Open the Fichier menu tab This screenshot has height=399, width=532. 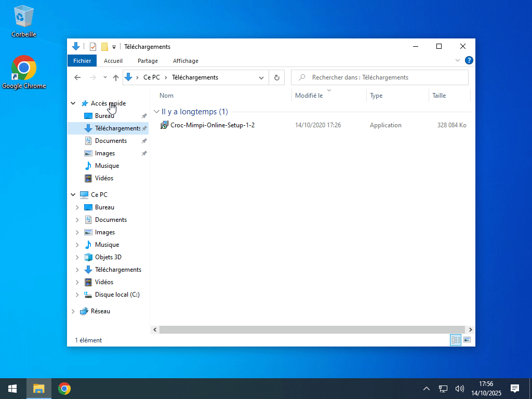point(82,61)
